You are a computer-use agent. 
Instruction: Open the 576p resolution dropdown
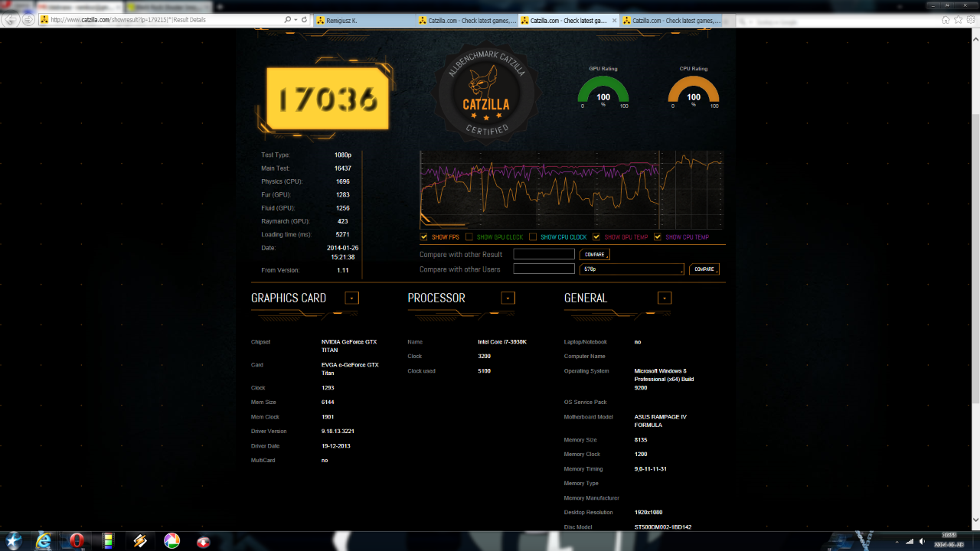632,269
